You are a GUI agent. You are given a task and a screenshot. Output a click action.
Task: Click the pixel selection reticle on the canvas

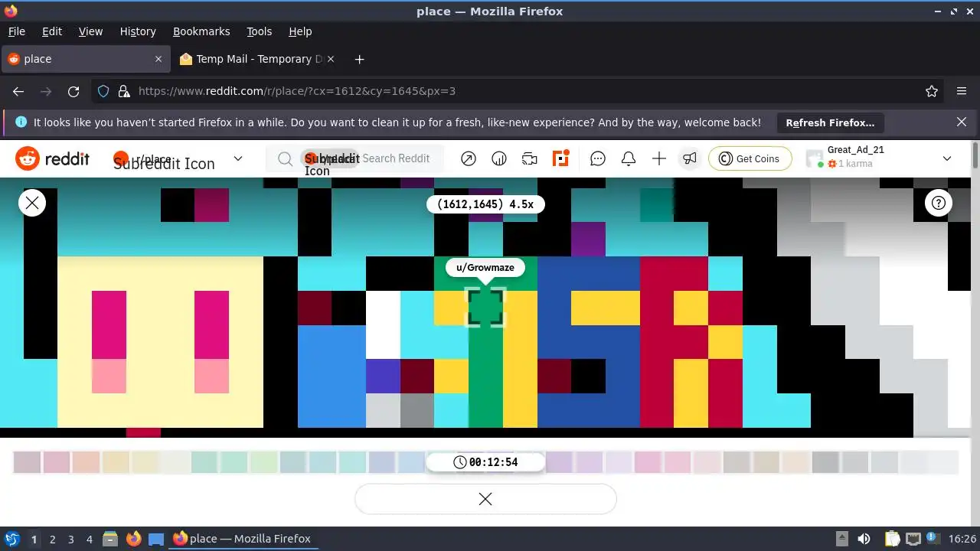[x=485, y=307]
